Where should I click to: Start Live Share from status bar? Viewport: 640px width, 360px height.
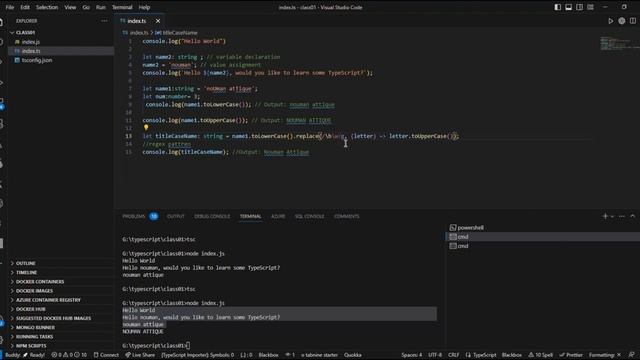tap(140, 355)
